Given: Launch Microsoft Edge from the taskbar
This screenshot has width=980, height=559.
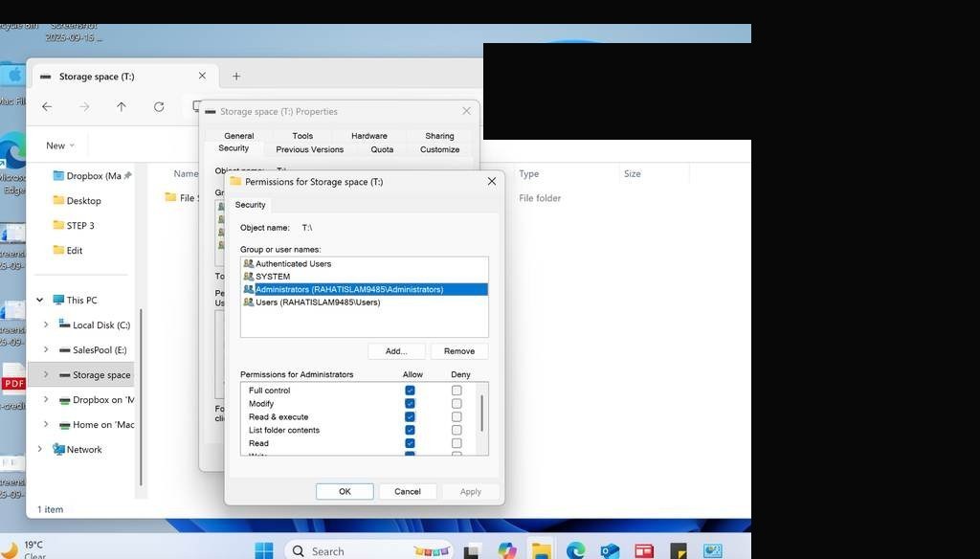Looking at the screenshot, I should pos(575,551).
